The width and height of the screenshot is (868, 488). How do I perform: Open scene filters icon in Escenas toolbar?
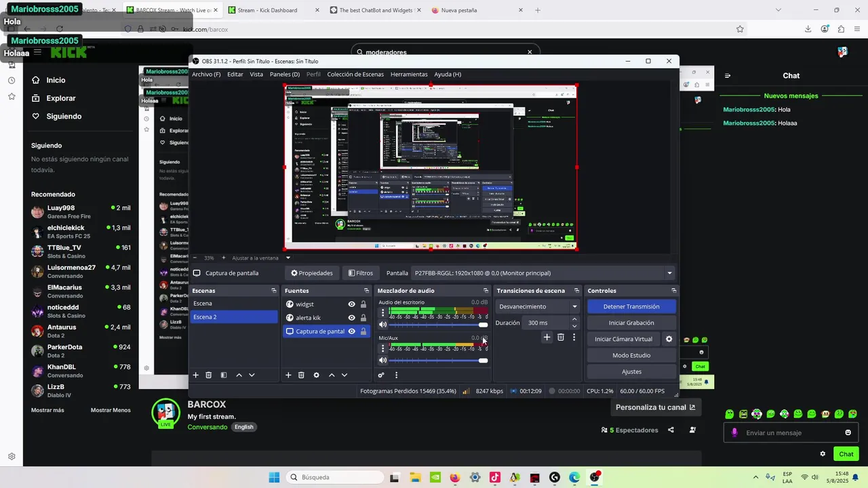224,375
